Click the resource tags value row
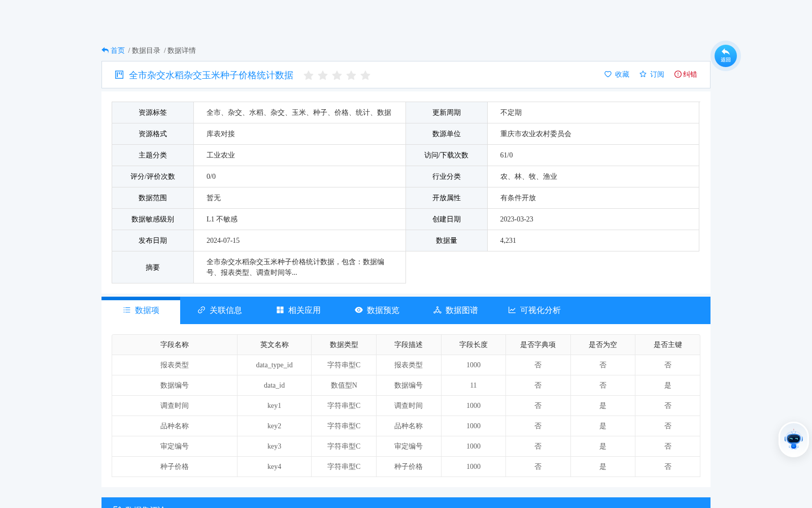812x508 pixels. point(299,112)
